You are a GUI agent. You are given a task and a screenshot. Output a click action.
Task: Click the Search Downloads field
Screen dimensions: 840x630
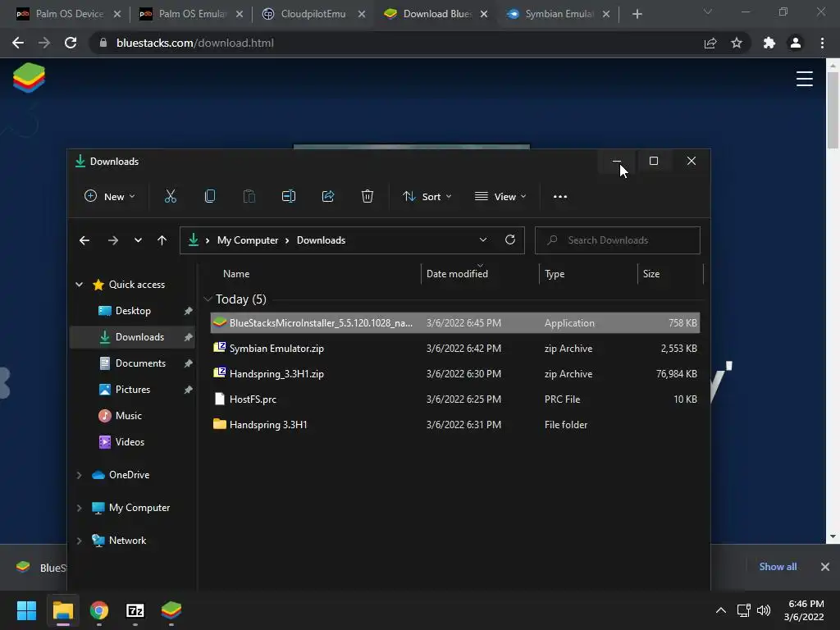(x=617, y=240)
